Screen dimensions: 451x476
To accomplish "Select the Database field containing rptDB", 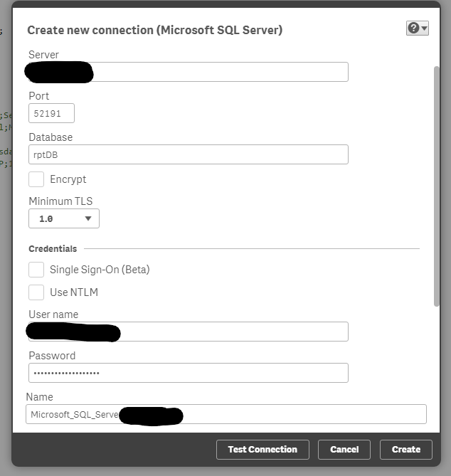I will 189,154.
